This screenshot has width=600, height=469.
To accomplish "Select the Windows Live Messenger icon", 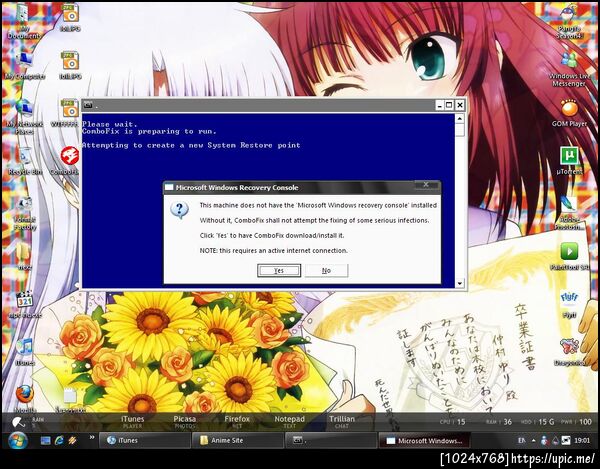I will pyautogui.click(x=569, y=69).
